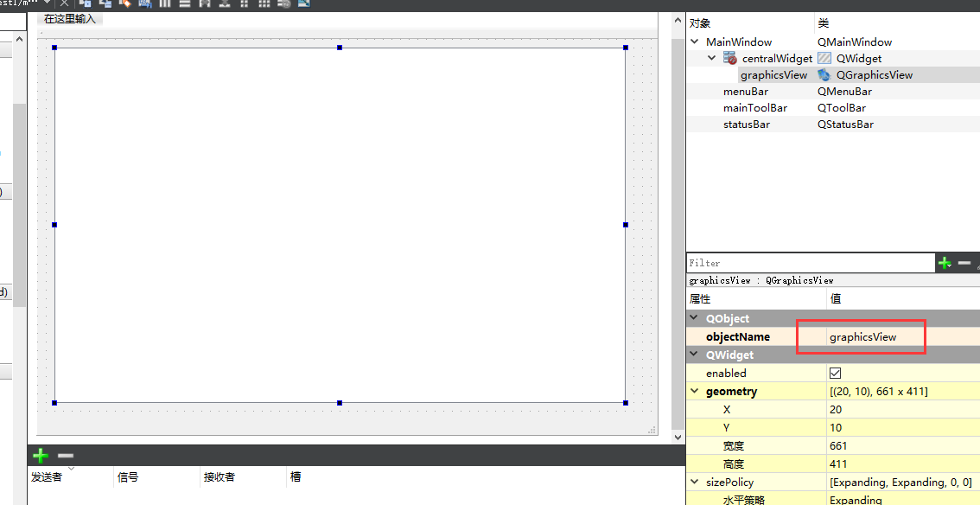The width and height of the screenshot is (980, 505).
Task: Collapse the geometry property group
Action: (693, 391)
